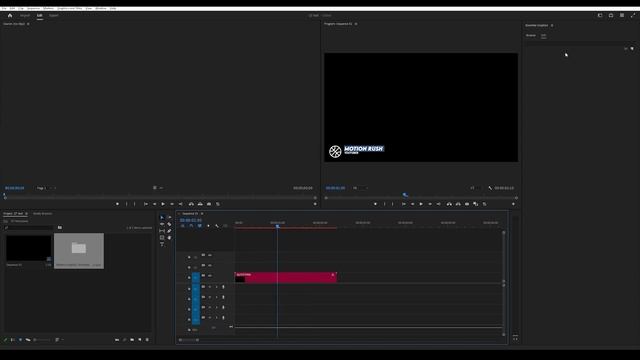Select the Ripple Edit tool
The width and height of the screenshot is (640, 360).
pos(162,224)
